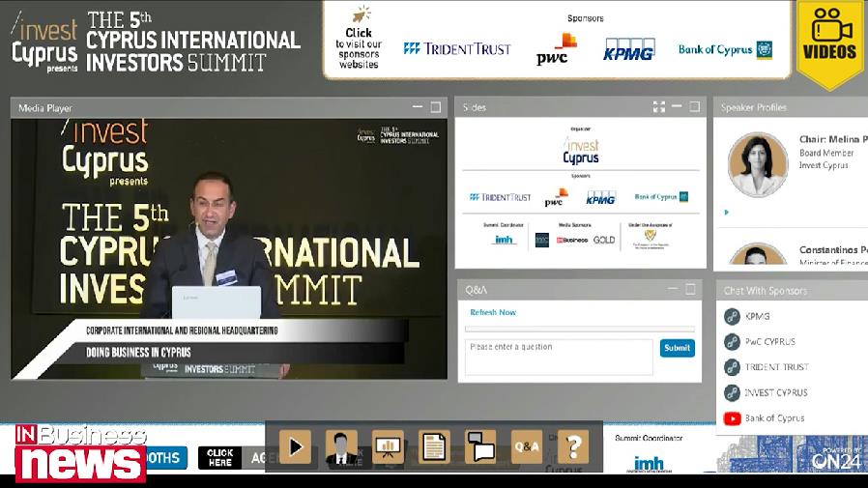The width and height of the screenshot is (868, 488).
Task: Open Speaker Profiles from the dock
Action: click(x=341, y=446)
